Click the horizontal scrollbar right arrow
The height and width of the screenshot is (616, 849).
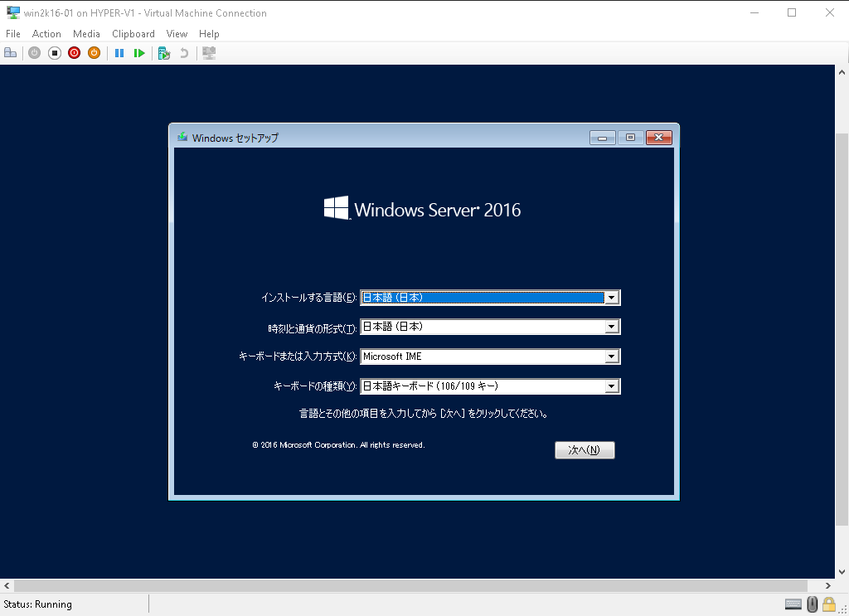click(828, 585)
